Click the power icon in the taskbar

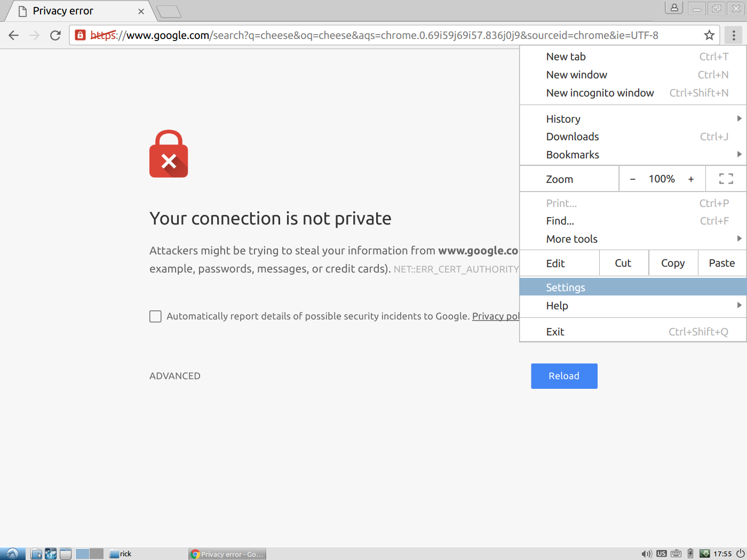point(740,554)
